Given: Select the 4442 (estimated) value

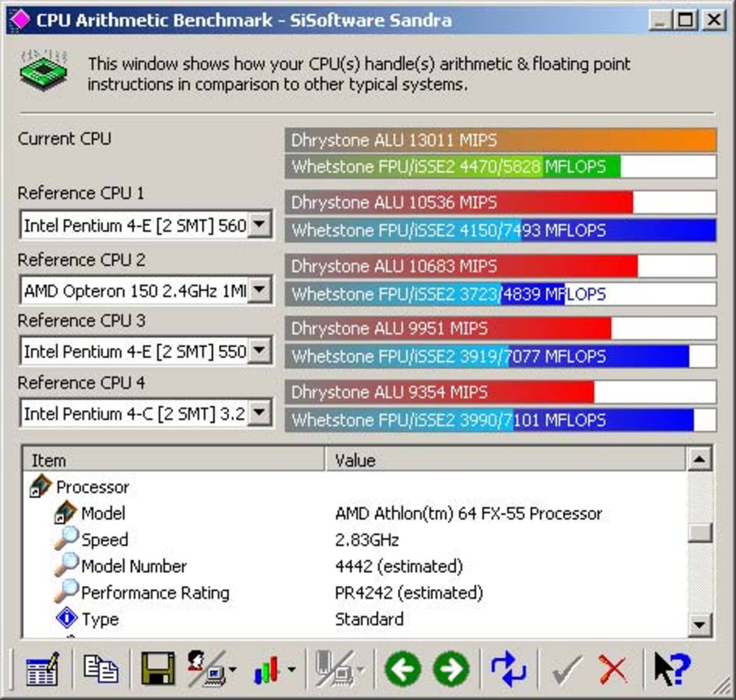Looking at the screenshot, I should click(x=399, y=566).
